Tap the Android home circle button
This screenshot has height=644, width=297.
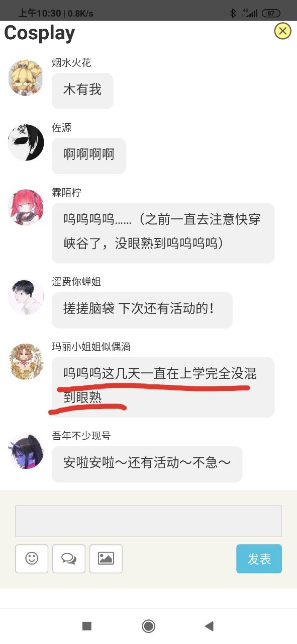point(148,626)
